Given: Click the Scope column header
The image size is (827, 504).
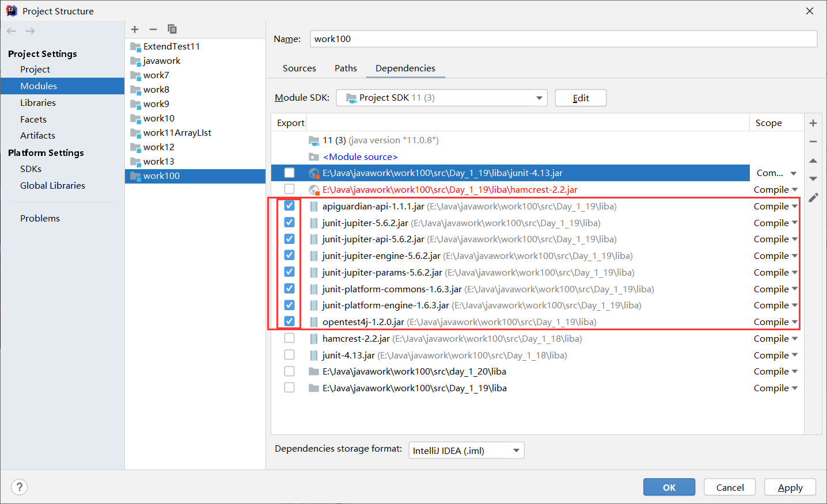Looking at the screenshot, I should [768, 123].
